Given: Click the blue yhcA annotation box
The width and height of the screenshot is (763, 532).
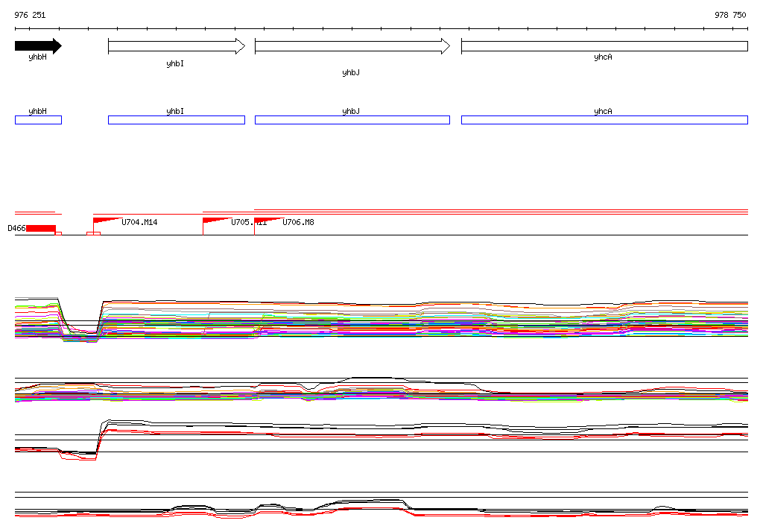Looking at the screenshot, I should (x=604, y=120).
